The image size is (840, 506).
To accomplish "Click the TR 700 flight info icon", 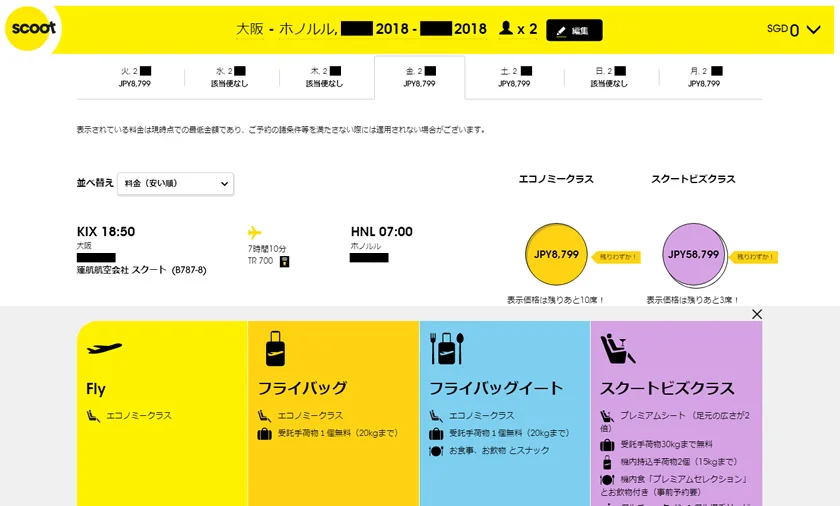I will click(x=284, y=261).
